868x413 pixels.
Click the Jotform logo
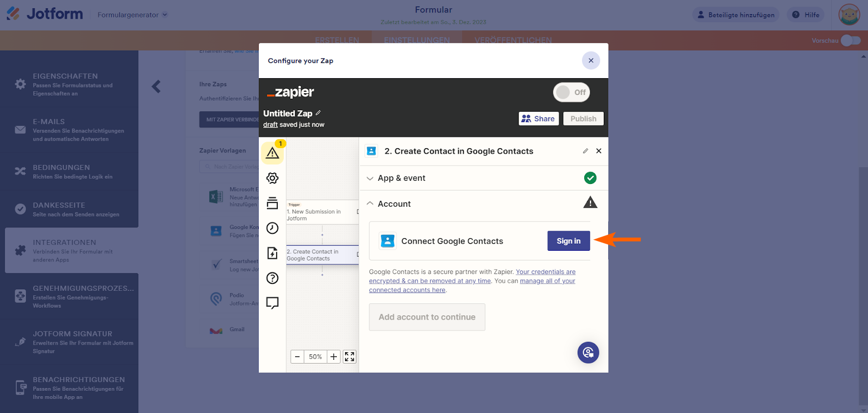point(44,14)
